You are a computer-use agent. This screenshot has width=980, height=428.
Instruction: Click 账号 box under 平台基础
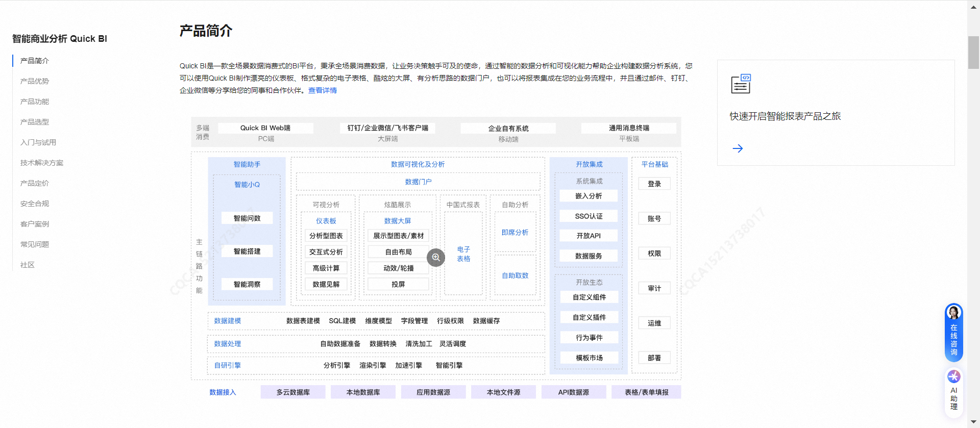point(654,218)
